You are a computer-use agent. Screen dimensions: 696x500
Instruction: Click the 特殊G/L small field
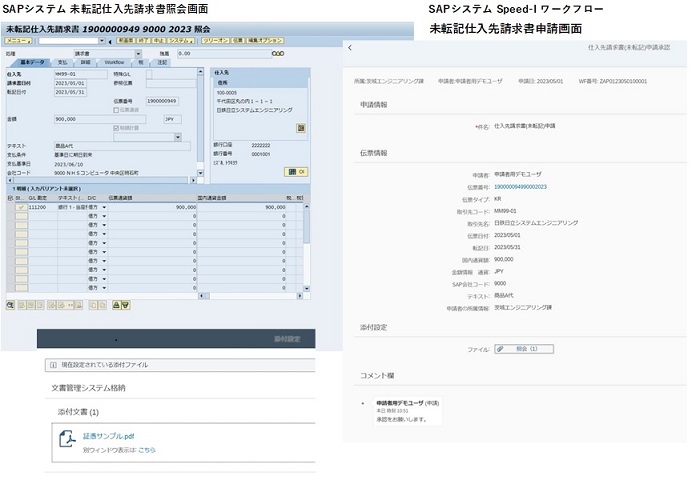coord(149,74)
